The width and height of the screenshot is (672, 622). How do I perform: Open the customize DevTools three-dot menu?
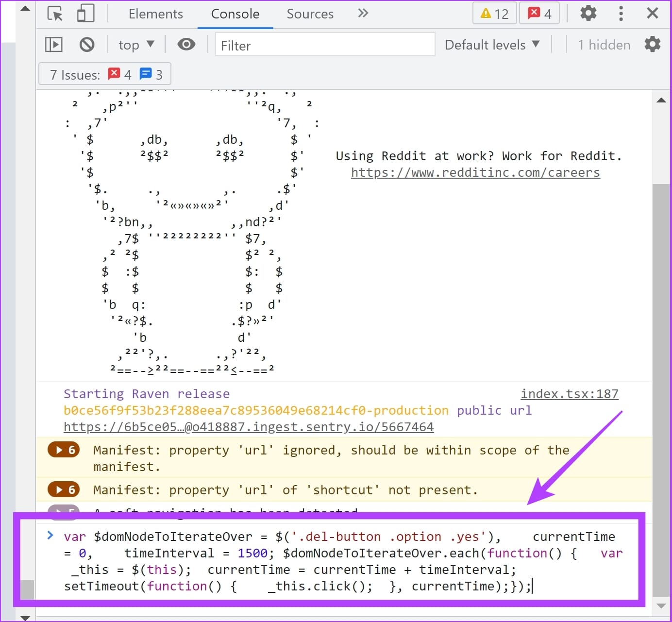(x=621, y=13)
